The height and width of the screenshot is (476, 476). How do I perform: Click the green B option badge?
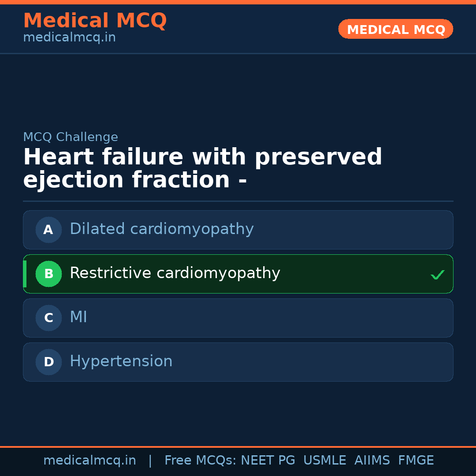48,274
